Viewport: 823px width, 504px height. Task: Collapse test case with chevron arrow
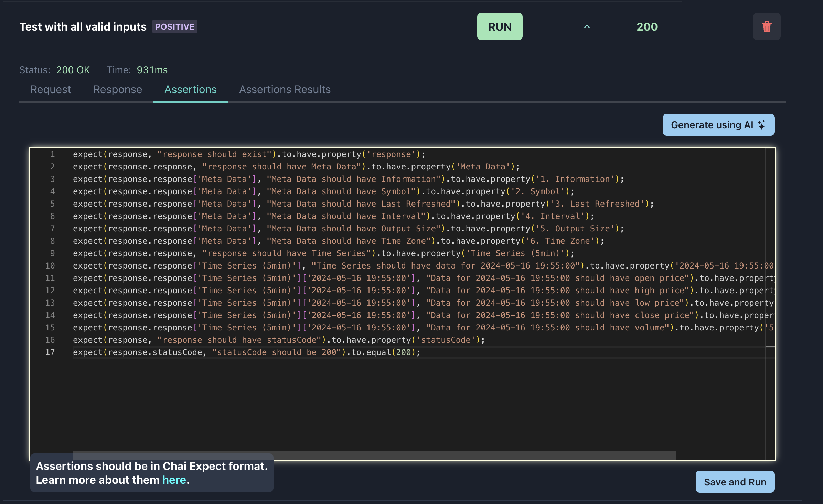click(x=587, y=26)
